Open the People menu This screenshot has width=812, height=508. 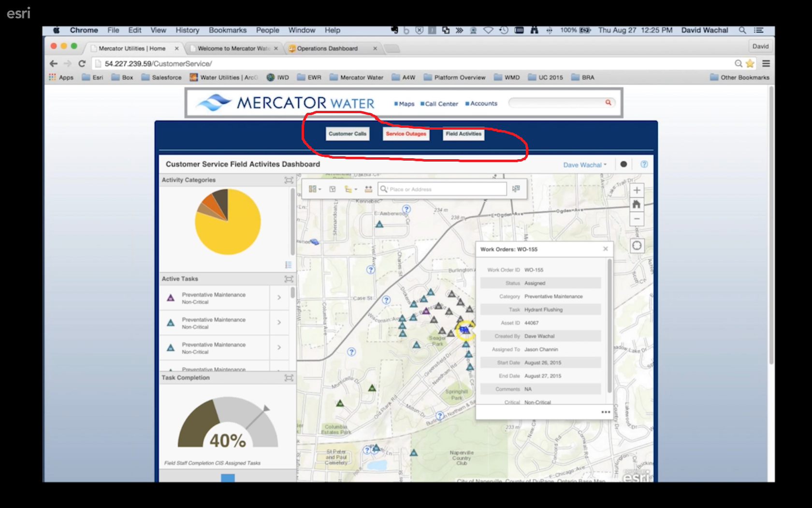pyautogui.click(x=267, y=30)
